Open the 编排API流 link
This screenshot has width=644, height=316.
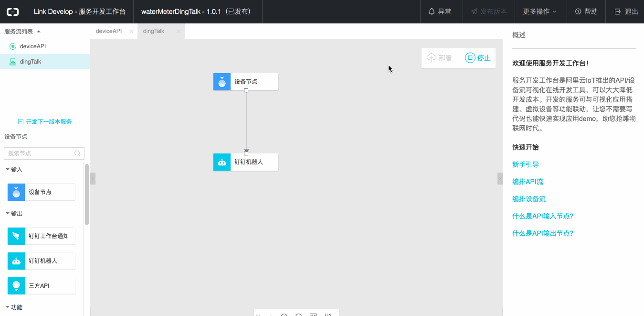(528, 182)
